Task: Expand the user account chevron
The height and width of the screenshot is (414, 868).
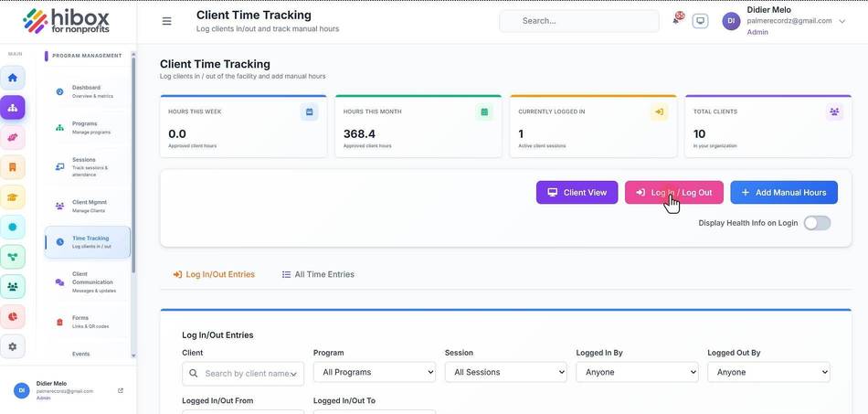Action: pos(842,22)
